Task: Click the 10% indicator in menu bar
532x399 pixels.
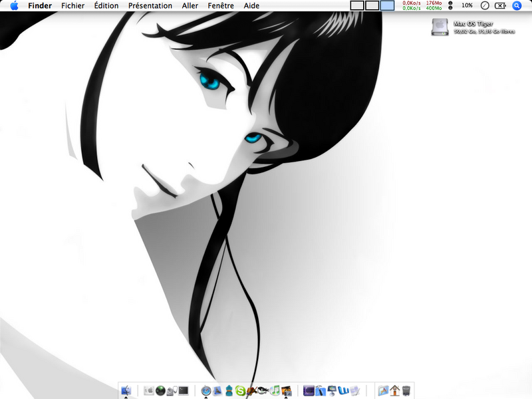Action: (467, 5)
